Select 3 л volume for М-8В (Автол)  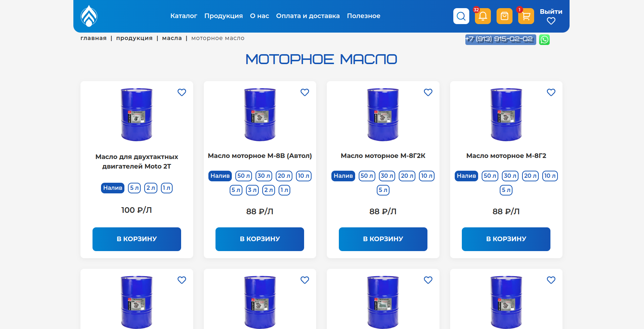tap(253, 190)
